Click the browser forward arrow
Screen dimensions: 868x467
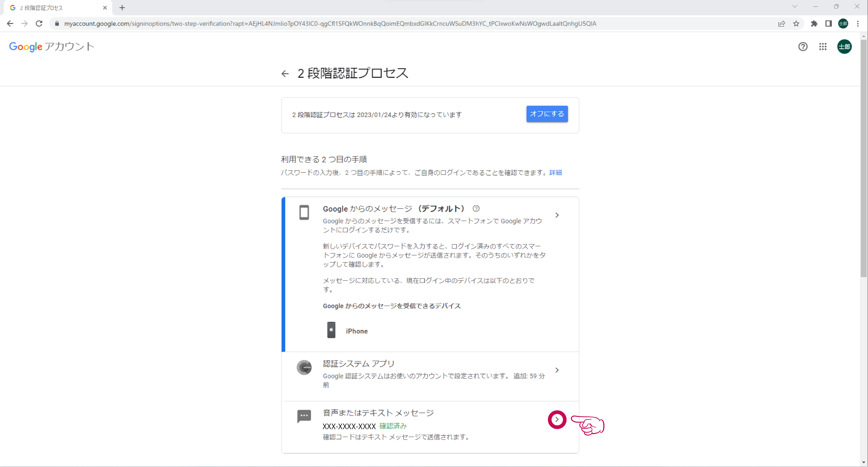click(25, 24)
